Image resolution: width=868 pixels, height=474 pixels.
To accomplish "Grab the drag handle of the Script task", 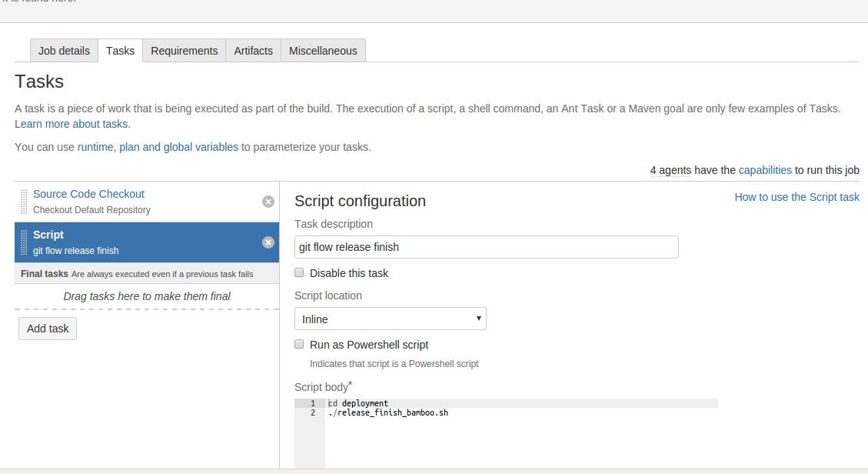I will (x=24, y=242).
